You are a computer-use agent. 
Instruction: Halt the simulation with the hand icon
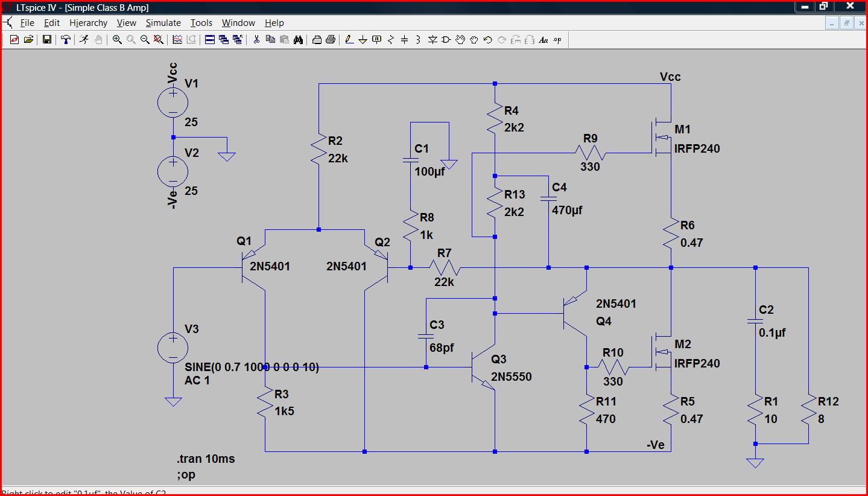pos(98,40)
